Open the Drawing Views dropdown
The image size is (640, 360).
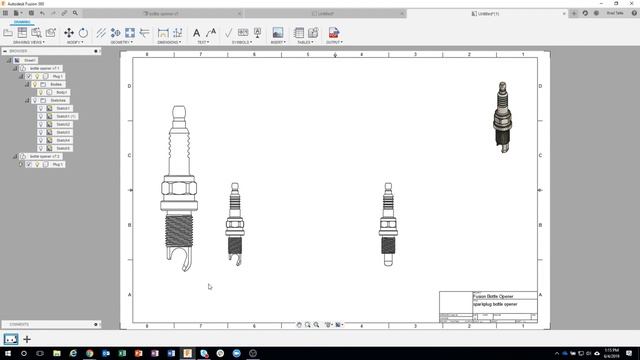[x=29, y=42]
